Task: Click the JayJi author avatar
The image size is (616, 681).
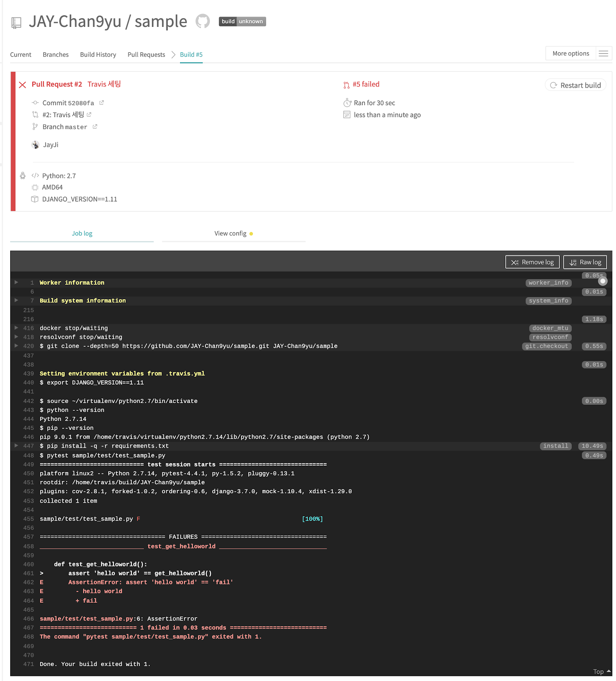Action: pyautogui.click(x=35, y=145)
